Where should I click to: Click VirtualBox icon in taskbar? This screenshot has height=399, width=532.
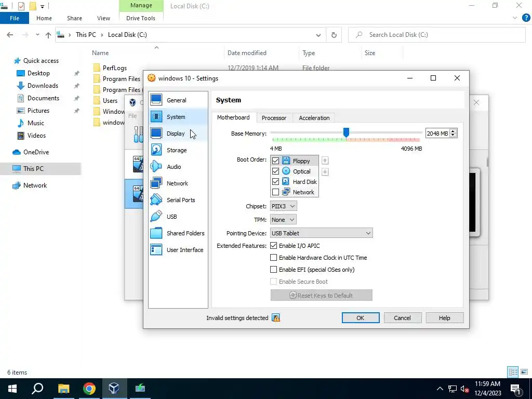pos(114,389)
